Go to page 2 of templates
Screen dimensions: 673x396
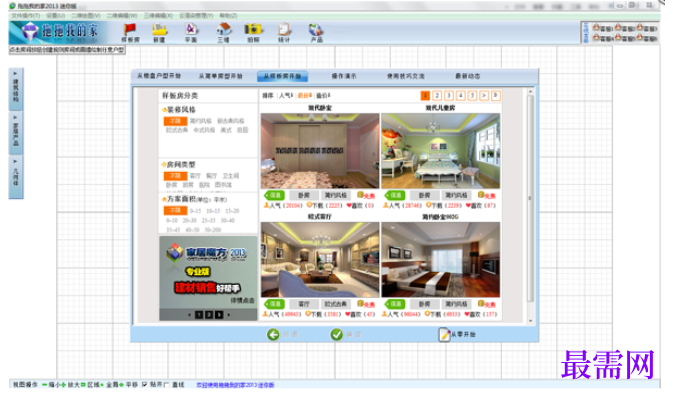tap(437, 95)
